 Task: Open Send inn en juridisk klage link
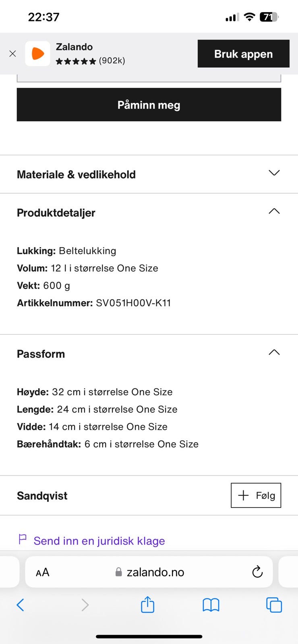pos(99,541)
